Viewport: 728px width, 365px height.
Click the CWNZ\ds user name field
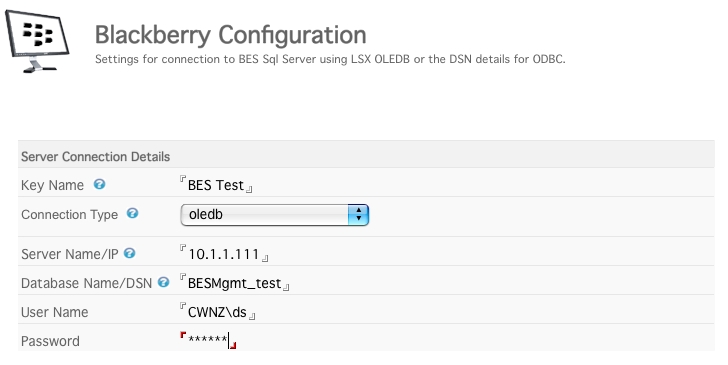click(x=217, y=312)
